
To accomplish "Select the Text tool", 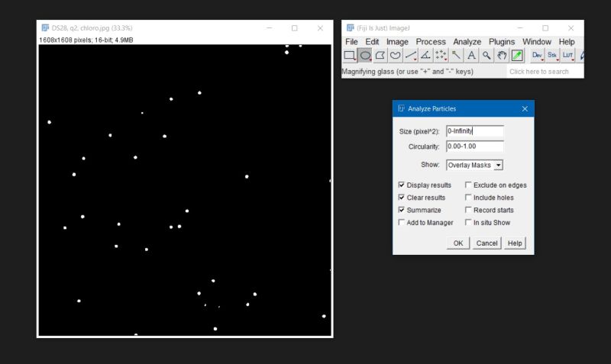I will pyautogui.click(x=471, y=56).
